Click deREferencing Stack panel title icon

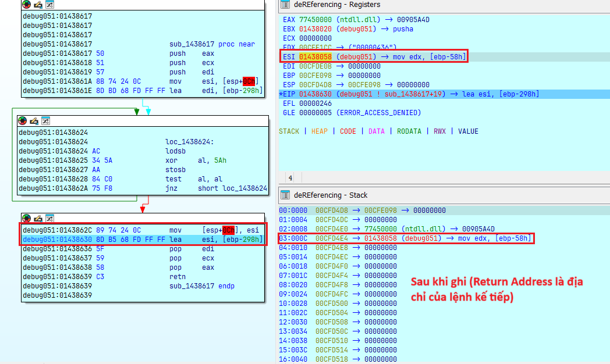(x=285, y=195)
